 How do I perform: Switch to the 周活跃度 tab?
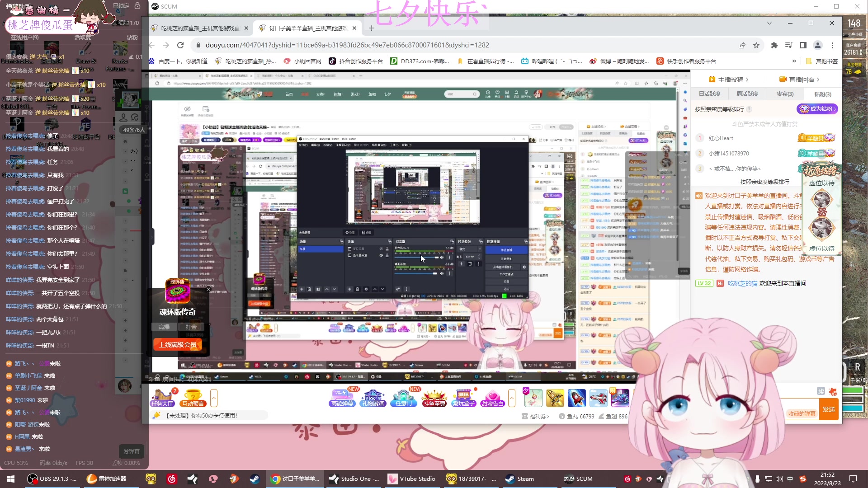click(x=747, y=94)
